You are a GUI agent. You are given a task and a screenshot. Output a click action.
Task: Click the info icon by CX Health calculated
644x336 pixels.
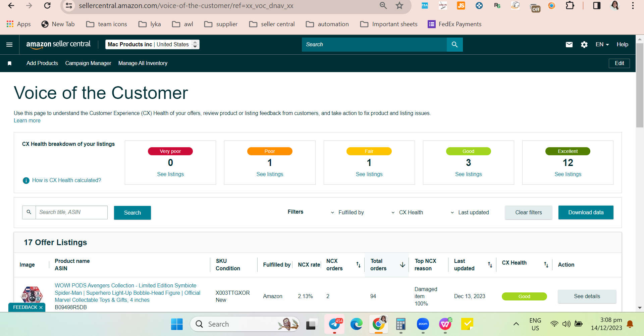[x=26, y=180]
